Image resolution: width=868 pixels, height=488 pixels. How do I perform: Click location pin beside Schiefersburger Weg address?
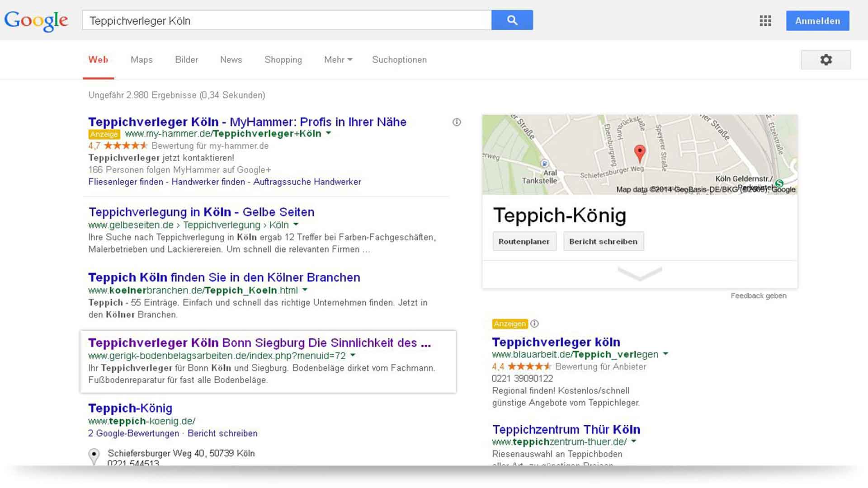94,455
